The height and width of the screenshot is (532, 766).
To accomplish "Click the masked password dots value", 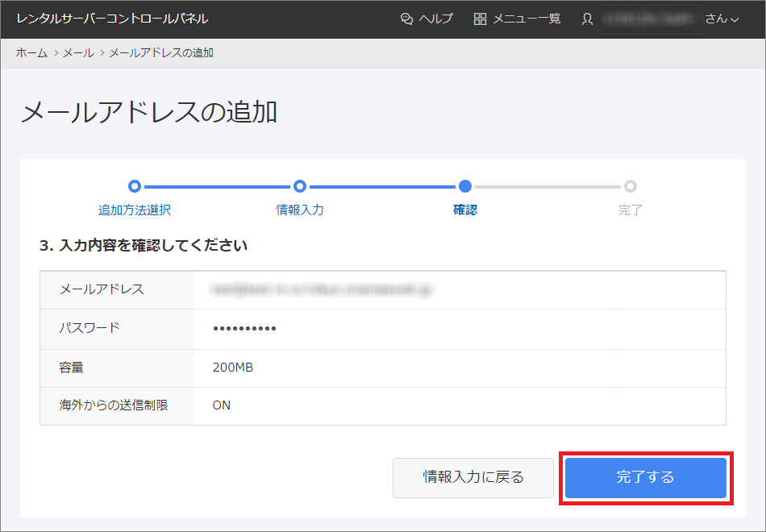I will tap(245, 328).
